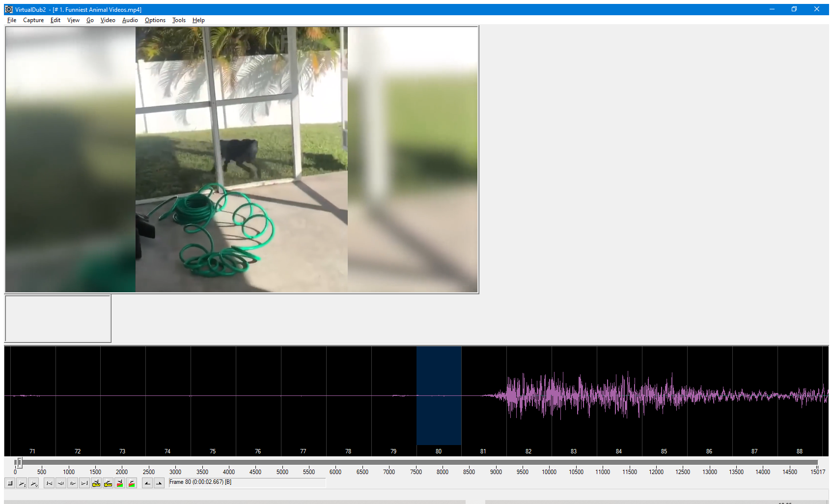Screen dimensions: 833x504
Task: Open the File menu
Action: tap(12, 20)
